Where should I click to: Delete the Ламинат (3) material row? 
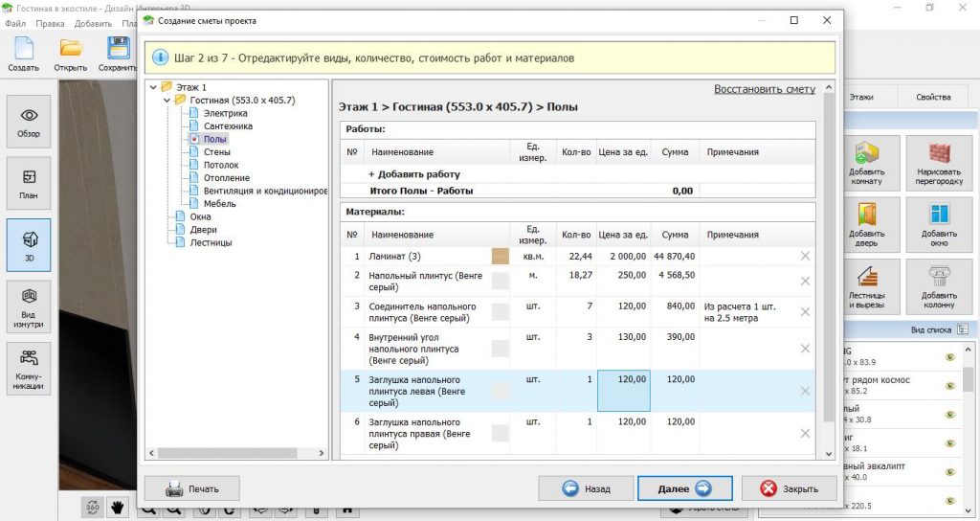[x=805, y=256]
